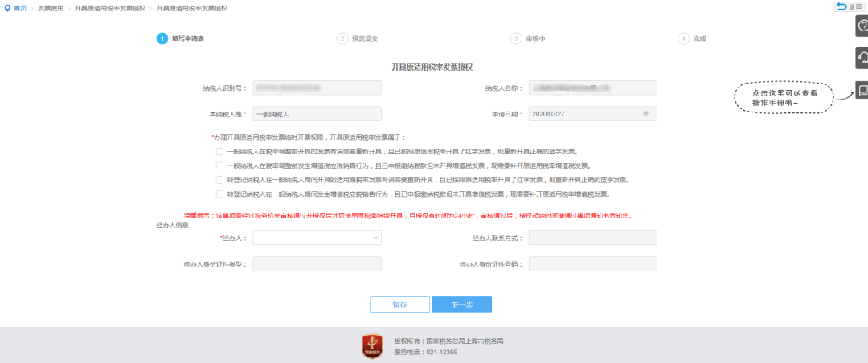Check 一般纳税人 税率调整前发生应税销售行为 补开发票 option
The image size is (868, 363).
[x=219, y=165]
